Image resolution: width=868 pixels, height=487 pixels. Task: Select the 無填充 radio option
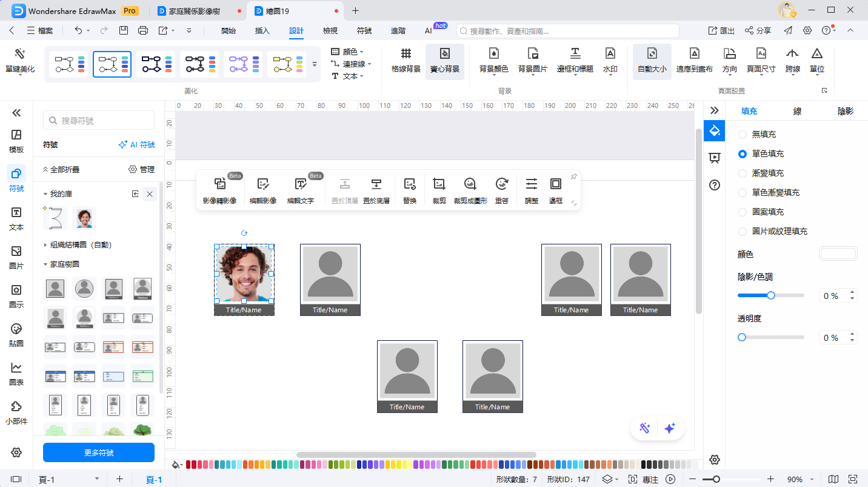click(x=743, y=135)
